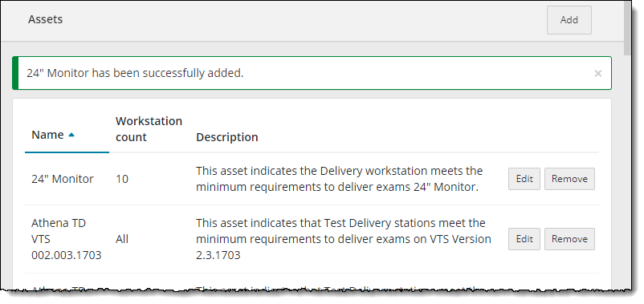Click the Assets page heading

click(x=45, y=19)
